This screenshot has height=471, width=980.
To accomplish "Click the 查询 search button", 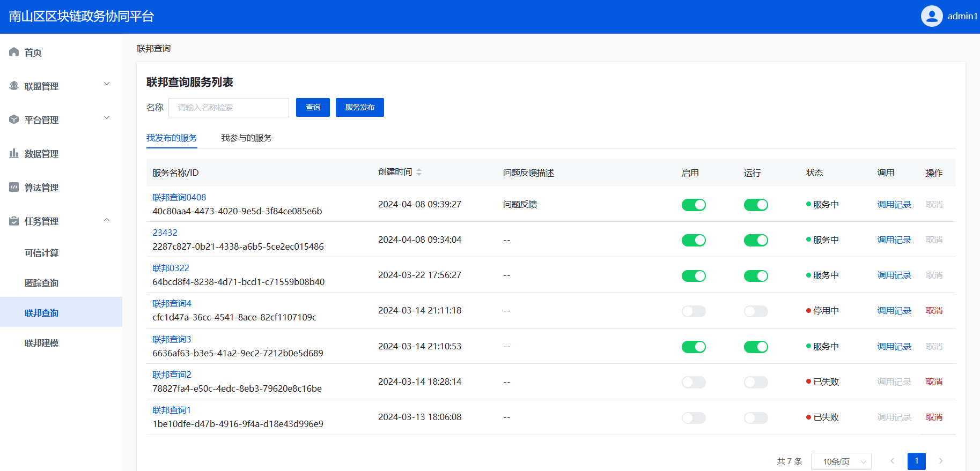I will (x=313, y=107).
